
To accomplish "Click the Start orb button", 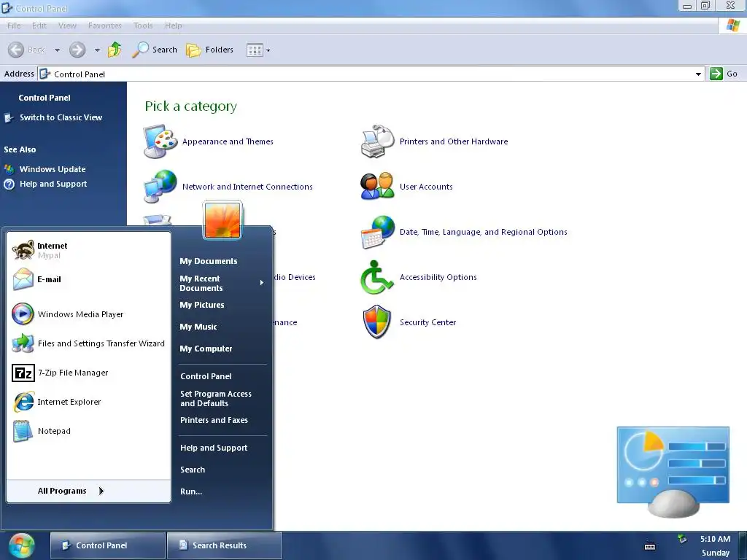I will (x=22, y=546).
